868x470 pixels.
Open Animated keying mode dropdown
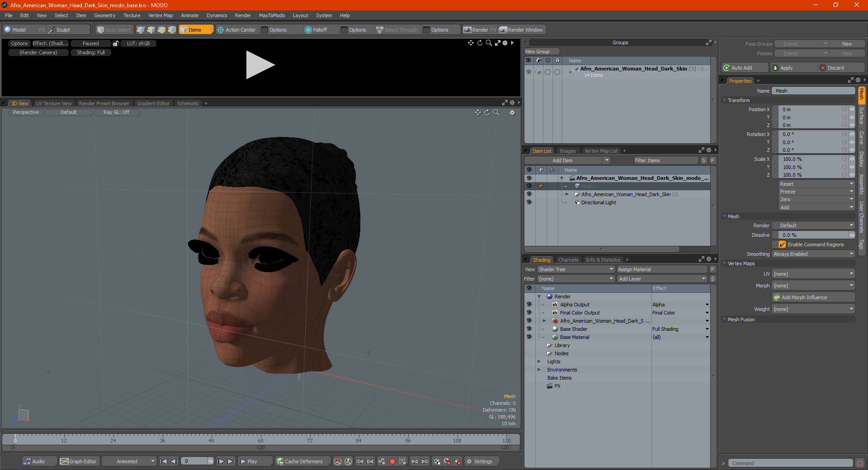coord(129,461)
